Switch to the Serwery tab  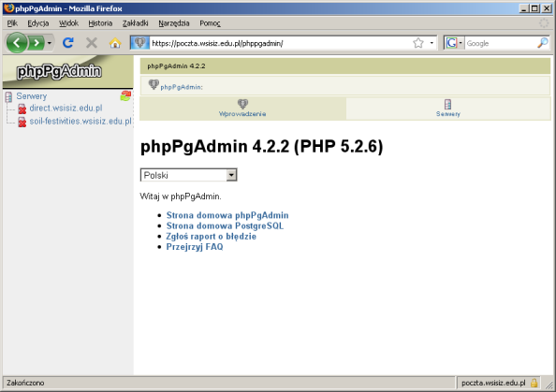(448, 109)
